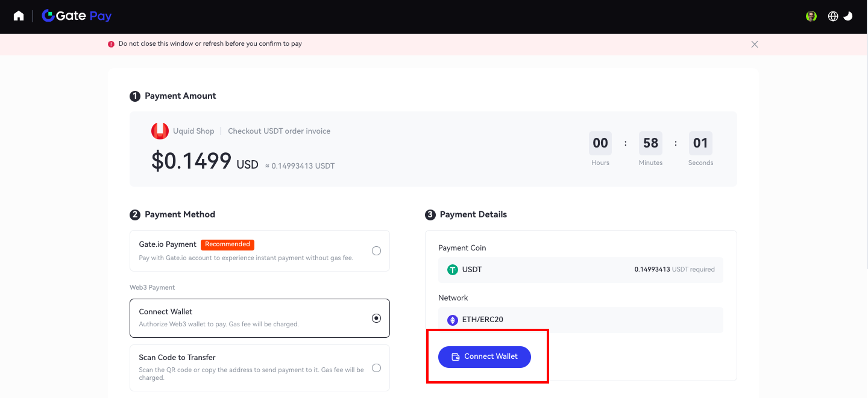Select the Connect Wallet radio option
The image size is (868, 398).
tap(376, 318)
